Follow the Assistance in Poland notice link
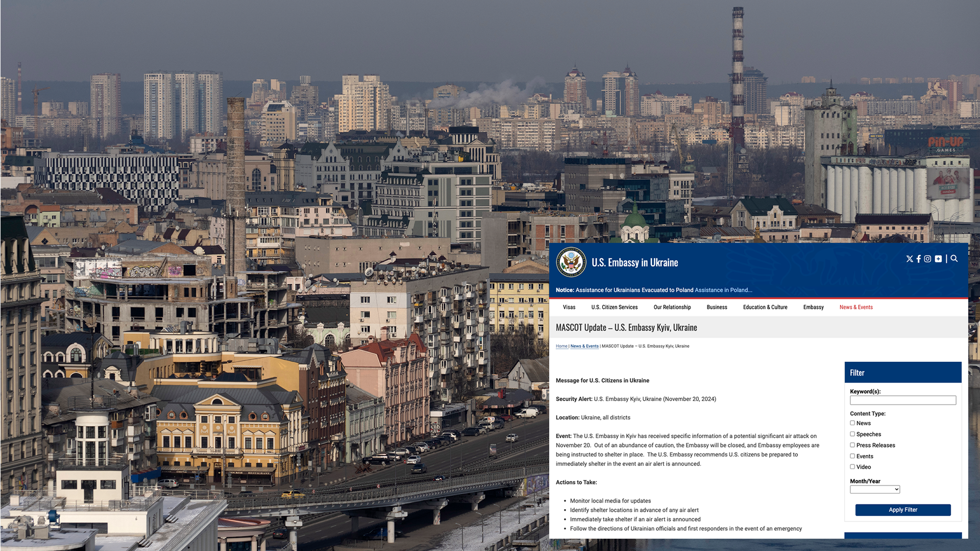The height and width of the screenshot is (551, 980). click(x=723, y=290)
